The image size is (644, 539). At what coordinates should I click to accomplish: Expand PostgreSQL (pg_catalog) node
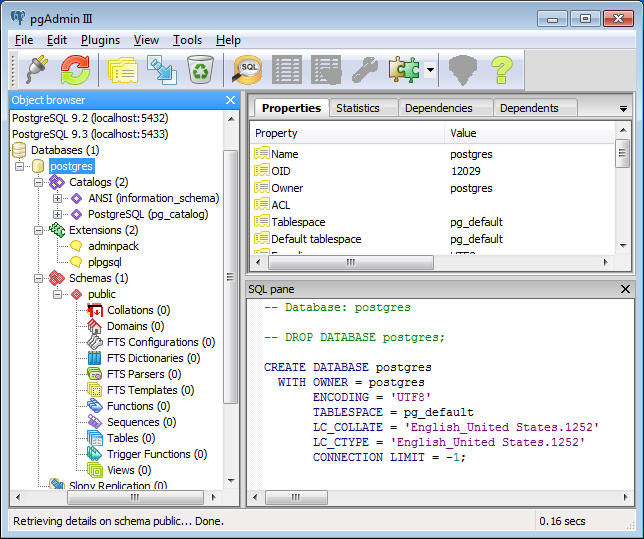(58, 214)
